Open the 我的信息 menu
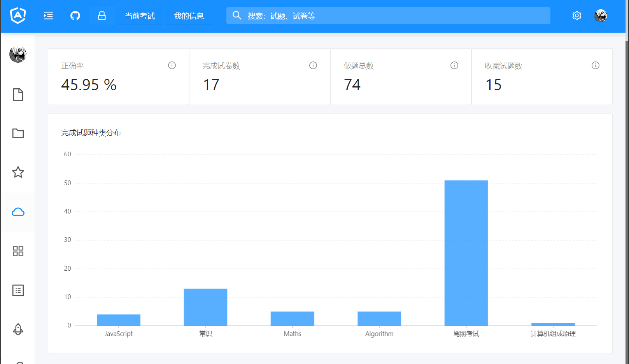 189,16
